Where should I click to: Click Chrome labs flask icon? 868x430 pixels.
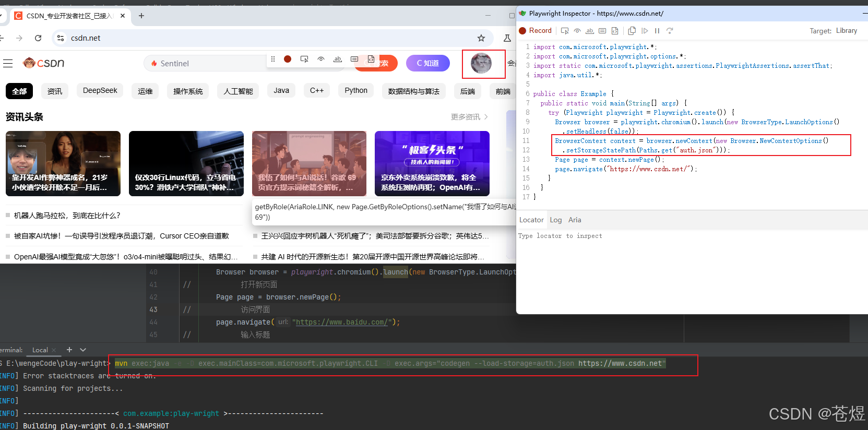(507, 38)
